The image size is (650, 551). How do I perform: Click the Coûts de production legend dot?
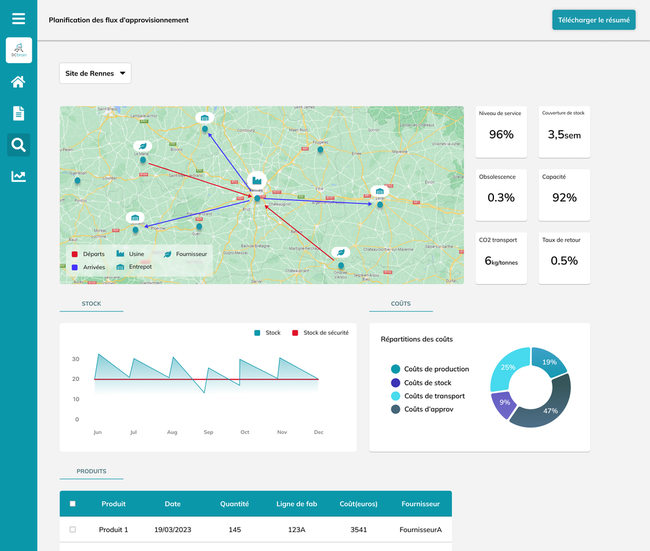395,369
